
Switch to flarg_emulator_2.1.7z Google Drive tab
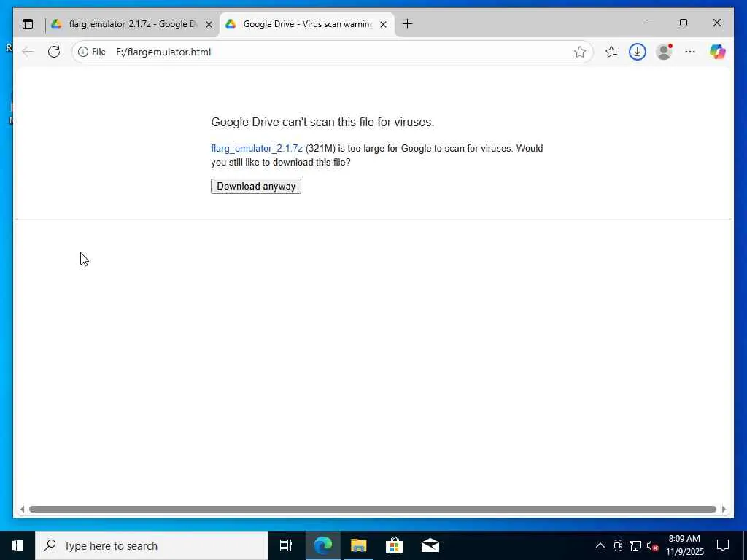point(131,24)
